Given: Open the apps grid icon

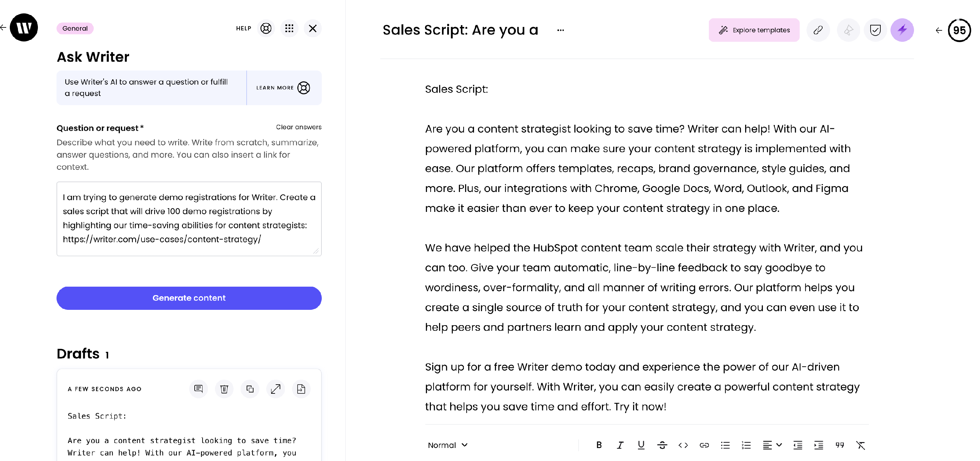Looking at the screenshot, I should click(289, 28).
